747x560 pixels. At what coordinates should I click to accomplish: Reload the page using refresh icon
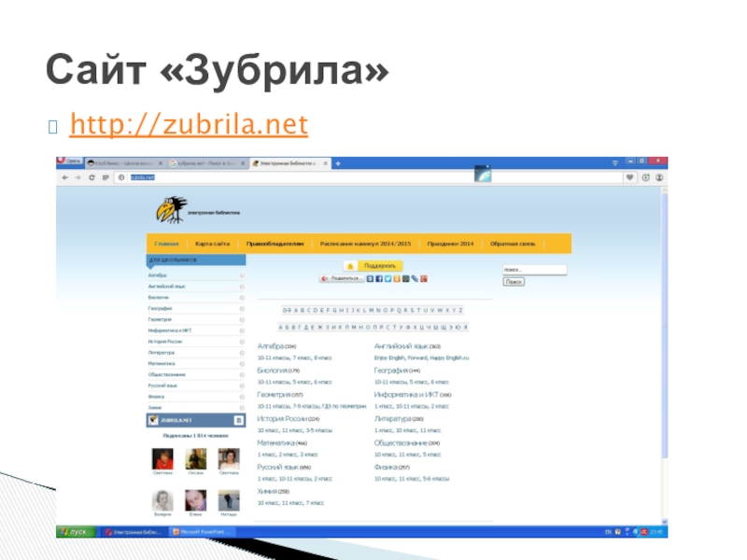click(92, 177)
